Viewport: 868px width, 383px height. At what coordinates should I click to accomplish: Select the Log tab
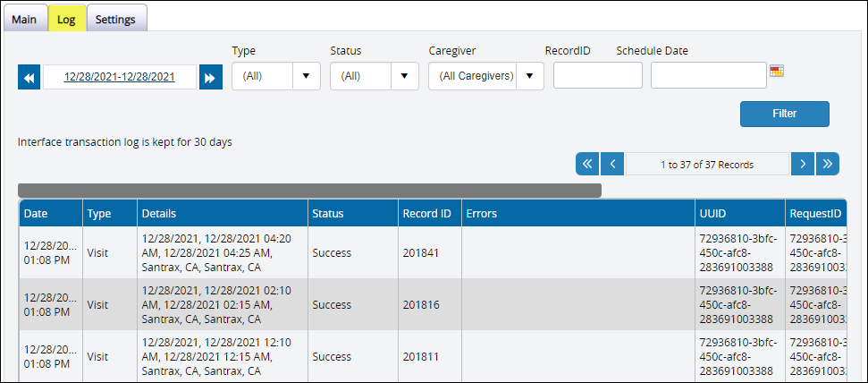click(66, 20)
